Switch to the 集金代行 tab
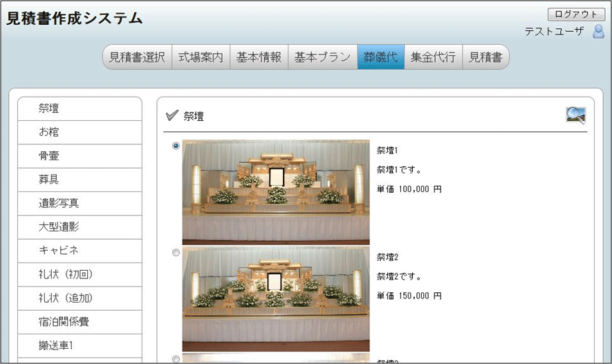Viewport: 612px width, 364px height. (433, 57)
